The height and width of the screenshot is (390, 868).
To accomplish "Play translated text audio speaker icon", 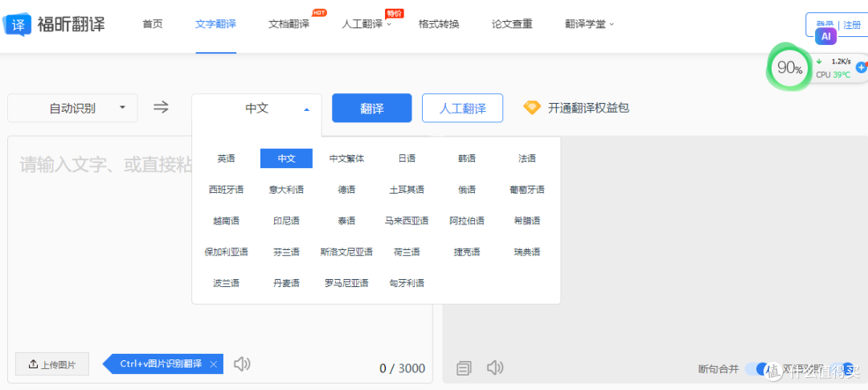I will 495,367.
